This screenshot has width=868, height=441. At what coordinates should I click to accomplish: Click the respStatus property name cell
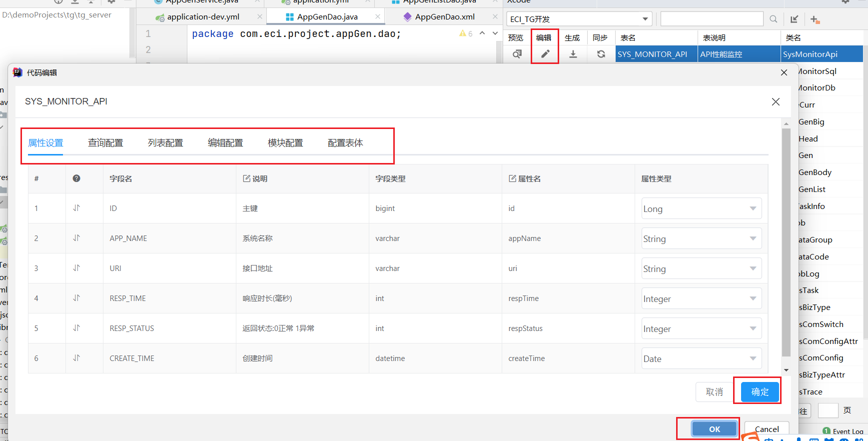click(x=568, y=328)
